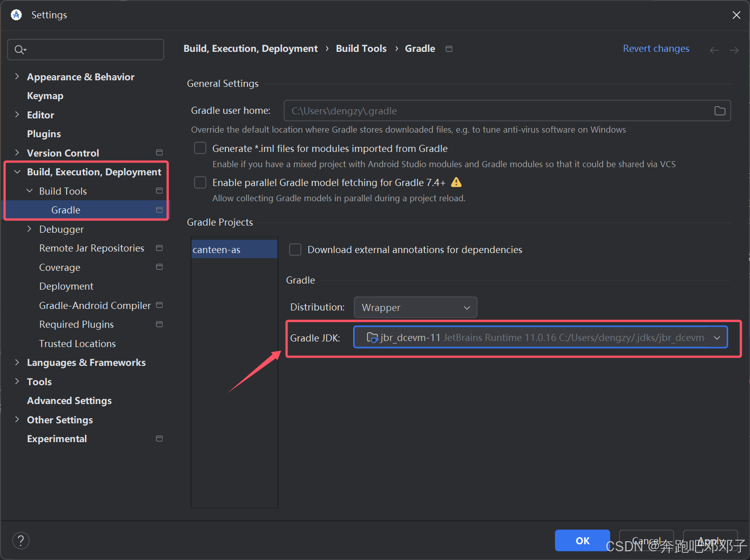Expand the Other Settings section
750x560 pixels.
(x=17, y=419)
